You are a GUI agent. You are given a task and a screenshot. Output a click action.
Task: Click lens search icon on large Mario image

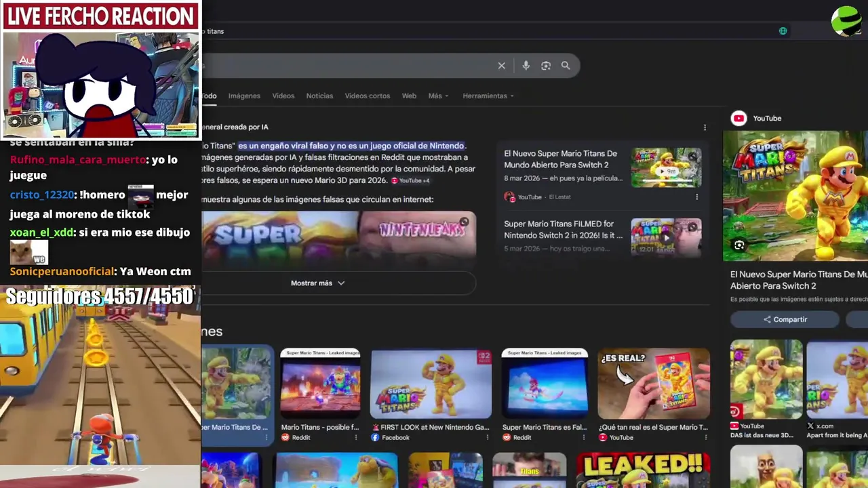click(739, 245)
